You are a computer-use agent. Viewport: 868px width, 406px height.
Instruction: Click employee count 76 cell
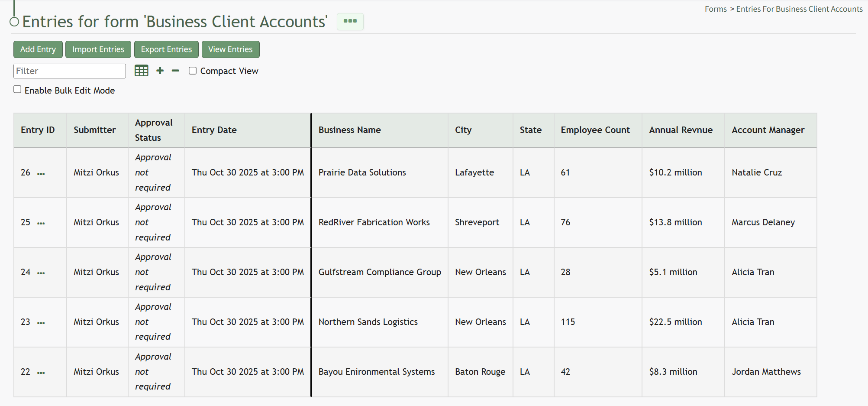pos(598,222)
